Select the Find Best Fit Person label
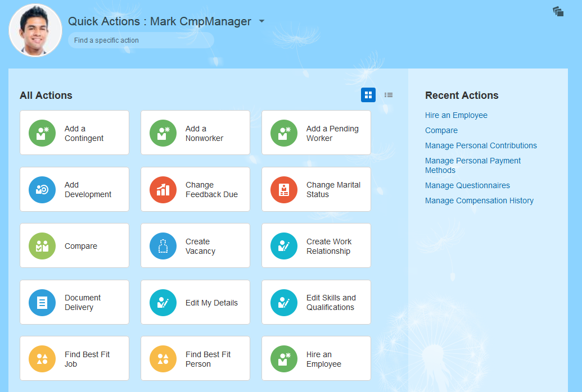Image resolution: width=582 pixels, height=392 pixels. (208, 359)
